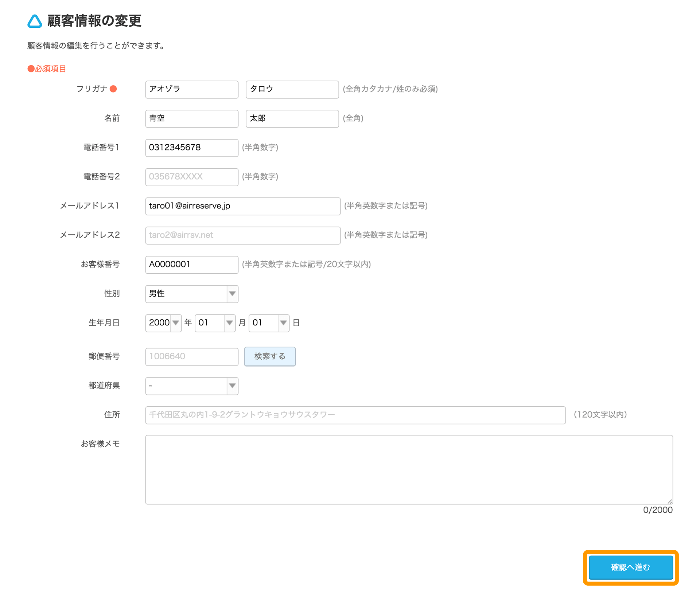The image size is (700, 594).
Task: Click the given name field containing 太郎
Action: click(x=292, y=118)
